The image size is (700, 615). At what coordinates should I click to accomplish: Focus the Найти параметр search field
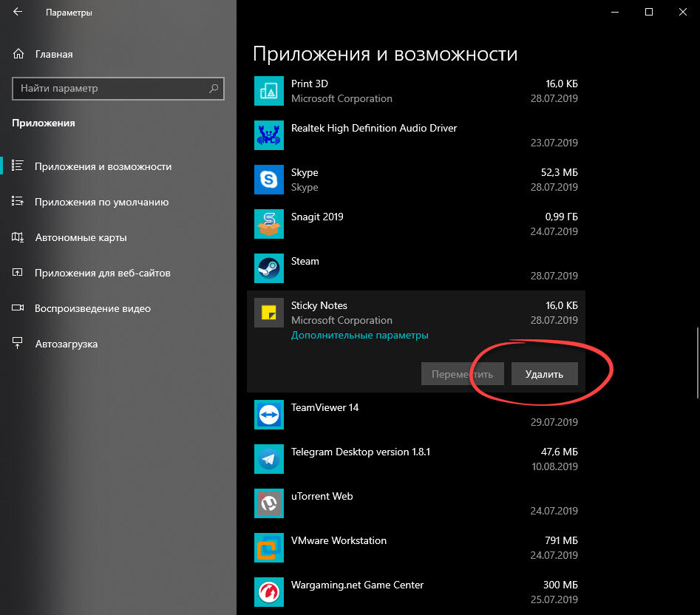tap(118, 89)
